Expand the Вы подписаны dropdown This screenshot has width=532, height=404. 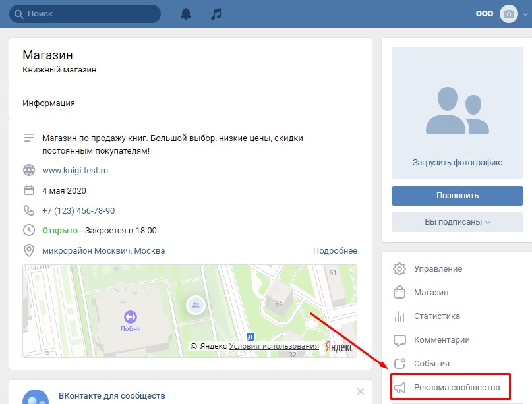(x=458, y=222)
